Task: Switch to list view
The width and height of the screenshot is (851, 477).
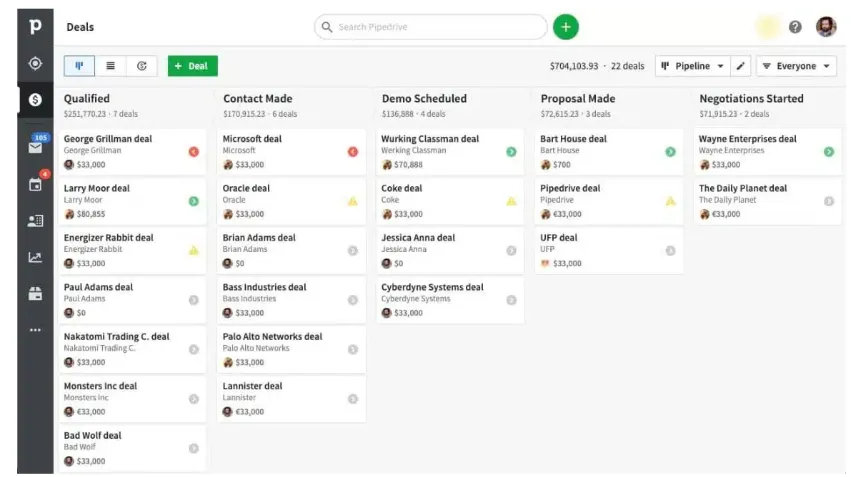Action: click(x=110, y=66)
